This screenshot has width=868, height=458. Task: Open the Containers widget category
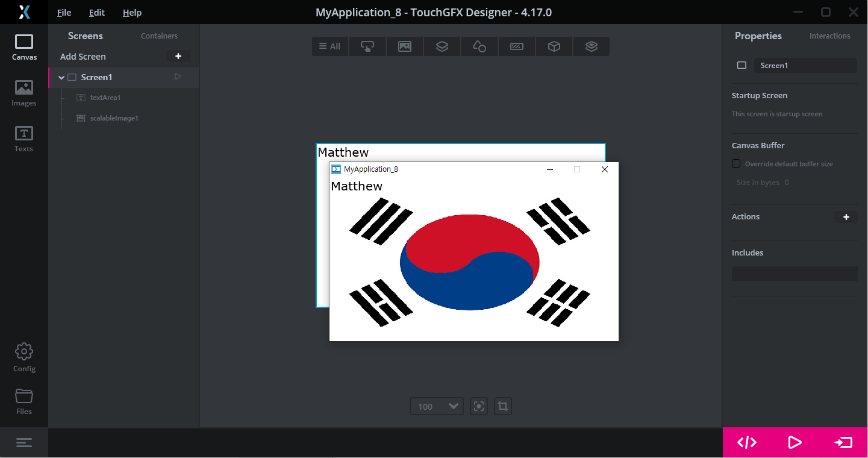click(442, 46)
